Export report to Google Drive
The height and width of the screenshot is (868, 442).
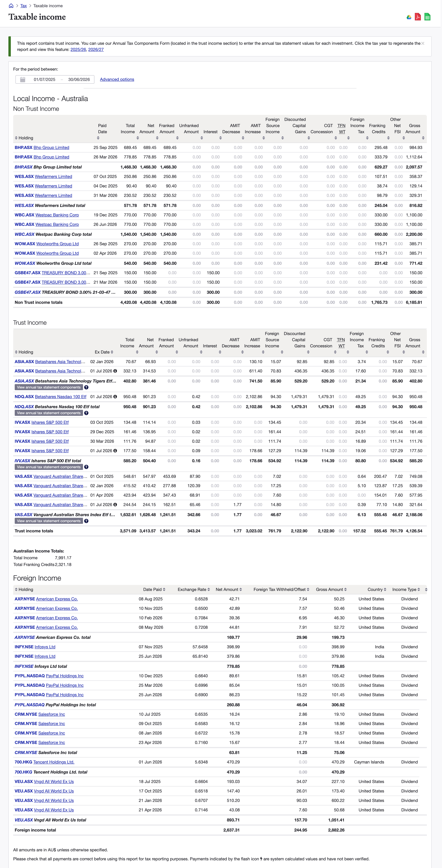coord(409,17)
